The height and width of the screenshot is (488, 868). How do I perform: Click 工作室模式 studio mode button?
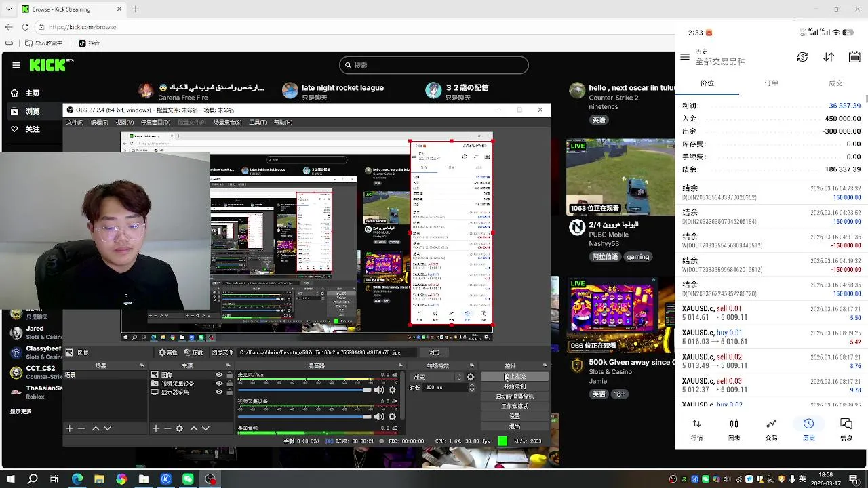(x=515, y=407)
